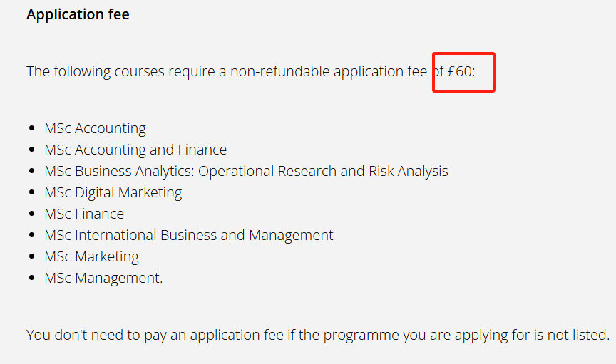The image size is (616, 364).
Task: Click the bullet before MSc International Business
Action: click(x=31, y=236)
